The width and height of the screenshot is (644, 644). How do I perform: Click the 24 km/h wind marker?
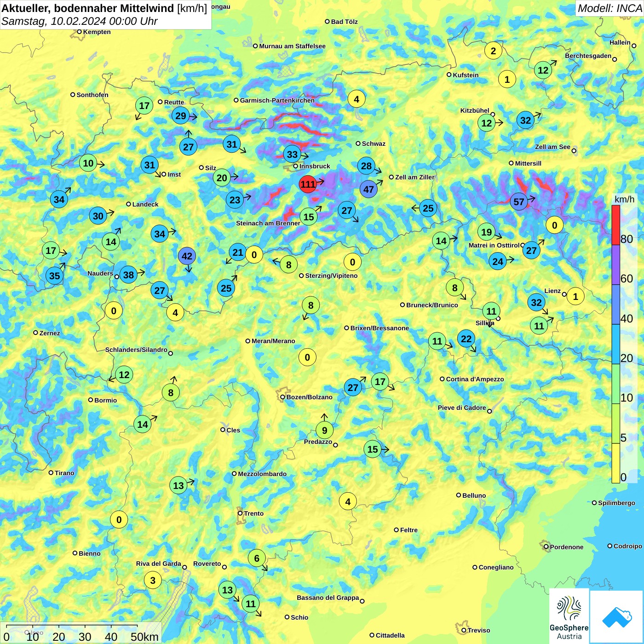click(x=498, y=262)
